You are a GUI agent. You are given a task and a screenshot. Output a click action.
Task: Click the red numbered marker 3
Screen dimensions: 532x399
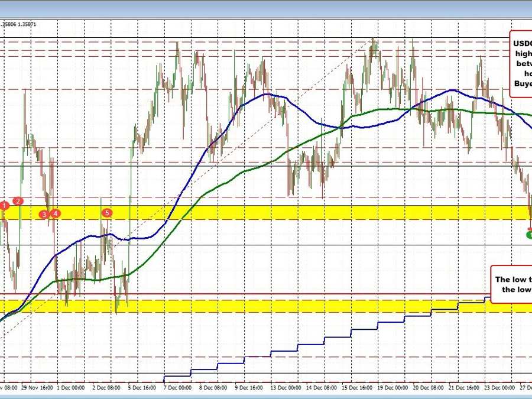(43, 215)
